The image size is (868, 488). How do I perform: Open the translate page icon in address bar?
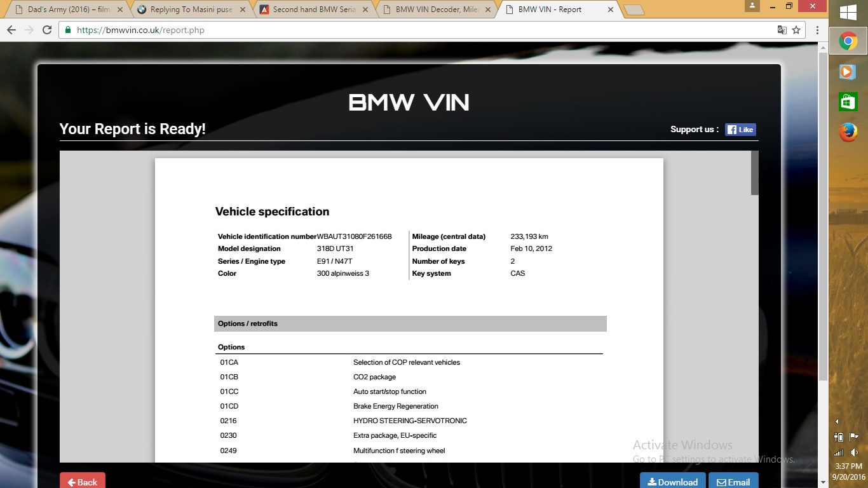pos(782,30)
